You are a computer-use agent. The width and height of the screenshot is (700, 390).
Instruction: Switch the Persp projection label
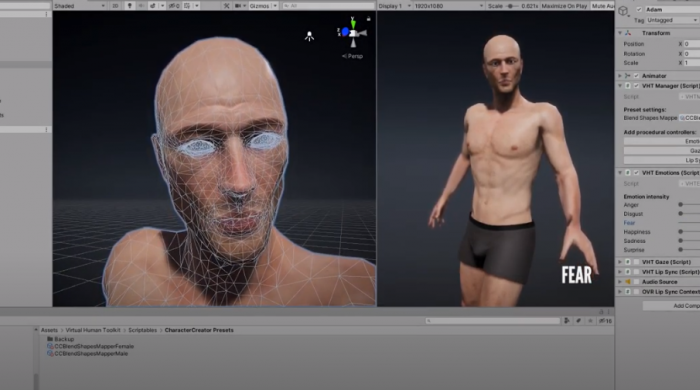(x=352, y=56)
